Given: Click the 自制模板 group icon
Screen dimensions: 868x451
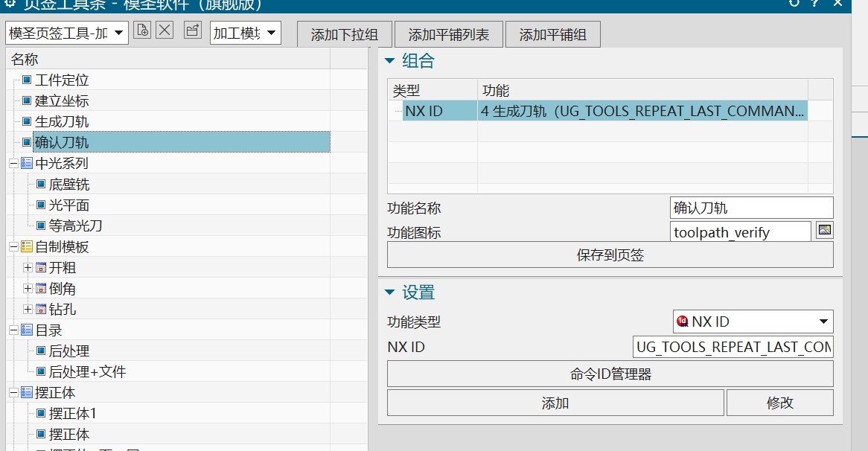Looking at the screenshot, I should click(x=27, y=246).
